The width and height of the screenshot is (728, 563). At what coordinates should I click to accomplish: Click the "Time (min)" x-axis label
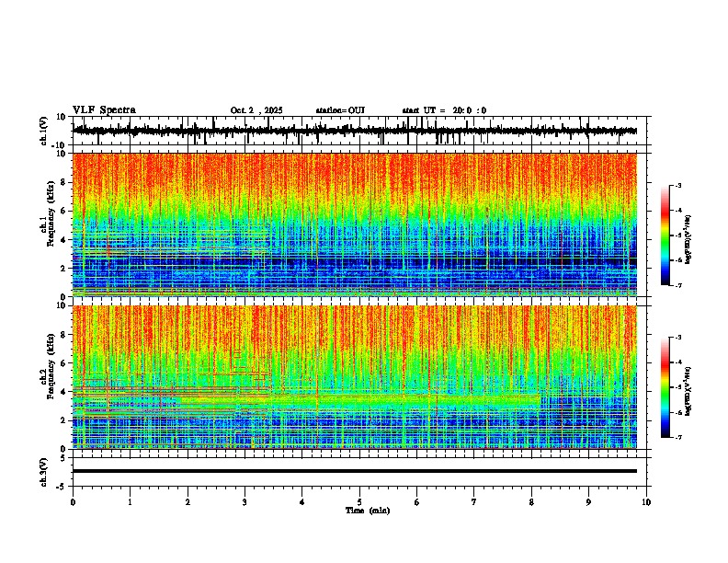pyautogui.click(x=368, y=511)
